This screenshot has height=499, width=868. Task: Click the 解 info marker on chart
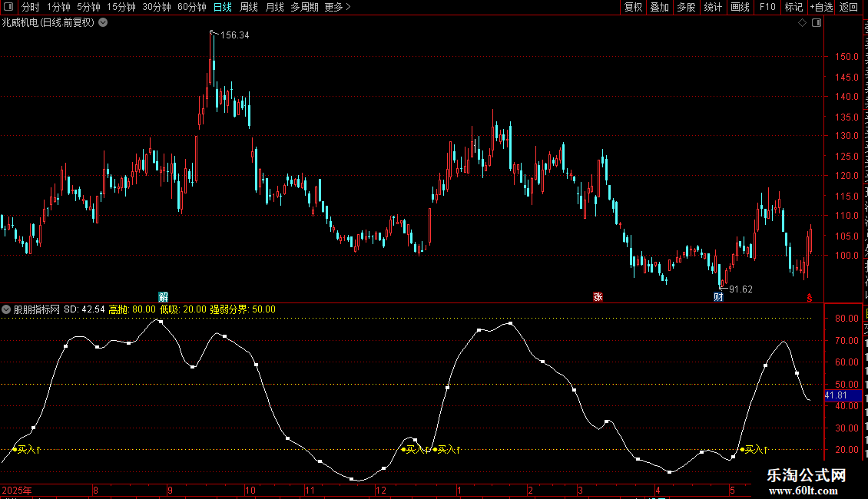[x=164, y=296]
